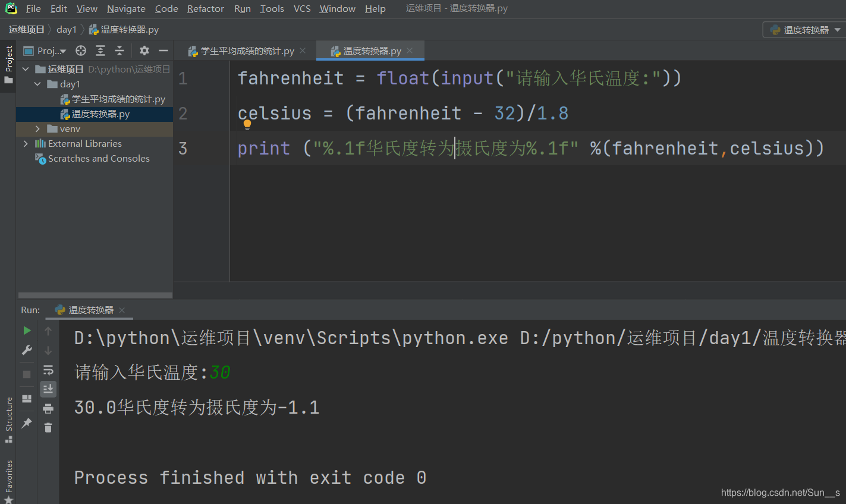846x504 pixels.
Task: Collapse the day1 folder
Action: click(37, 84)
